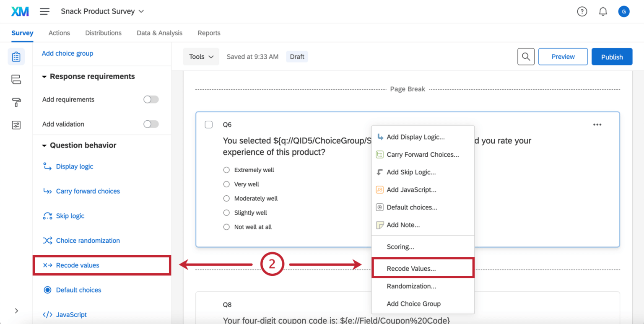The width and height of the screenshot is (644, 324).
Task: Click the Publish button
Action: 612,57
